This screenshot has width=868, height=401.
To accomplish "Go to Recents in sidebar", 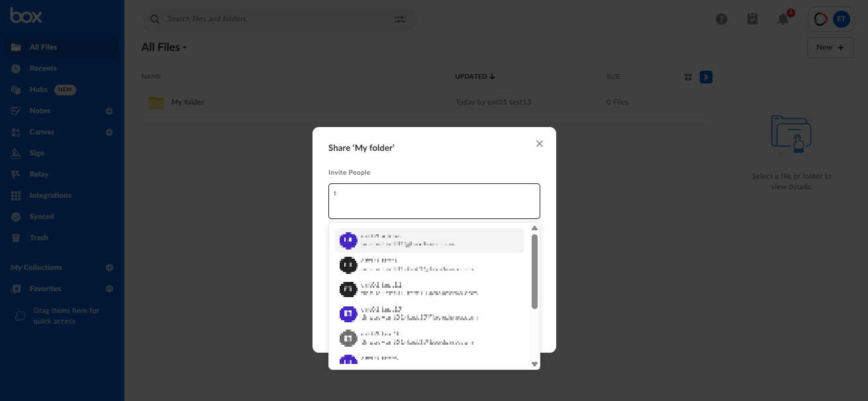I will click(x=43, y=69).
